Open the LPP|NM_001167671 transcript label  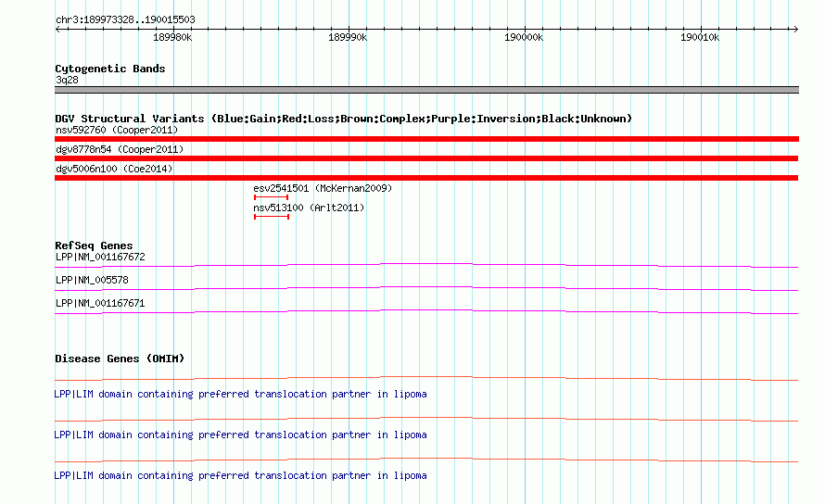click(100, 304)
